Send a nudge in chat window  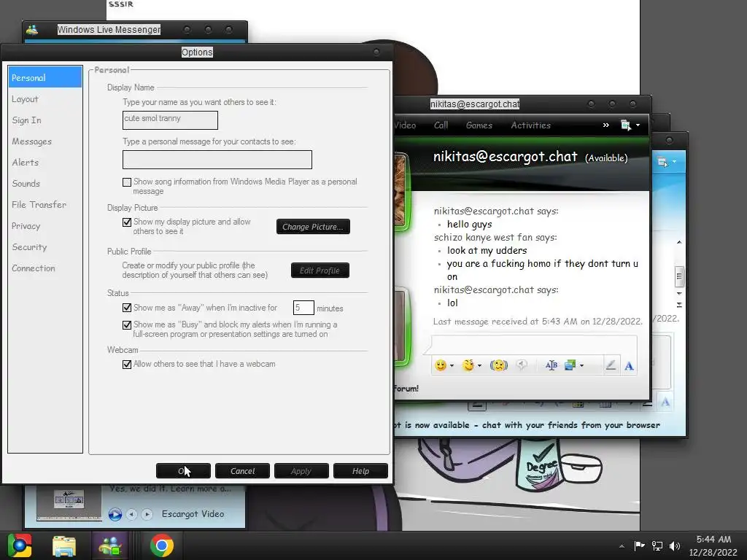point(499,365)
